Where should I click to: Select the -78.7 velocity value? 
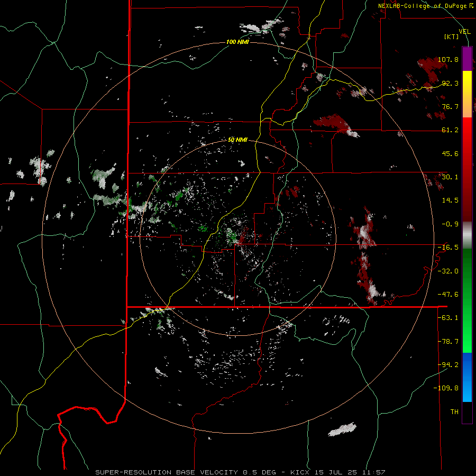[448, 342]
